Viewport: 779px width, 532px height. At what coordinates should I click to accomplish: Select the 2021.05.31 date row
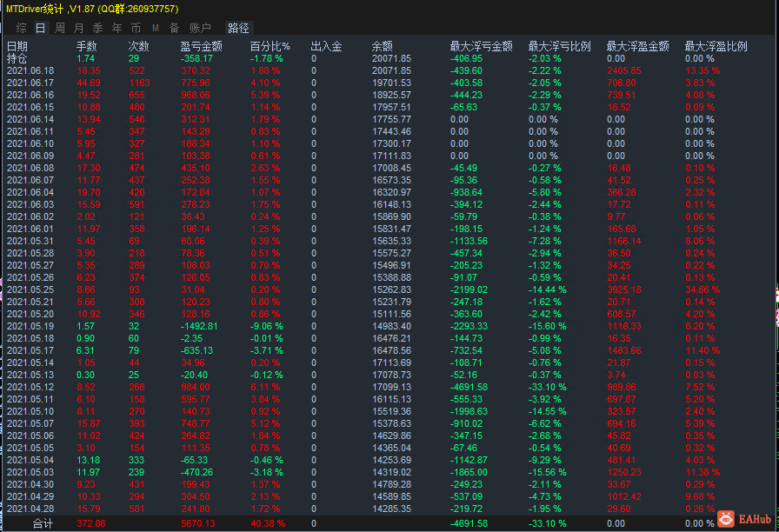[30, 242]
